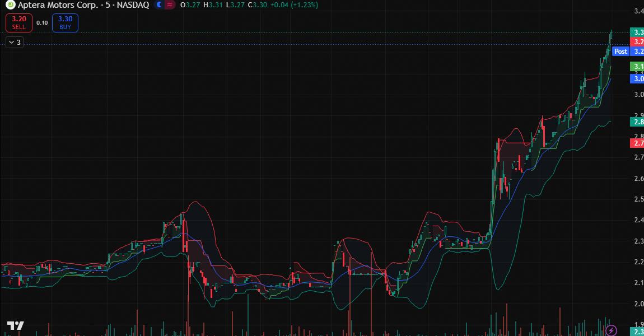
Task: Click the 3.20 SELL button
Action: pyautogui.click(x=19, y=22)
